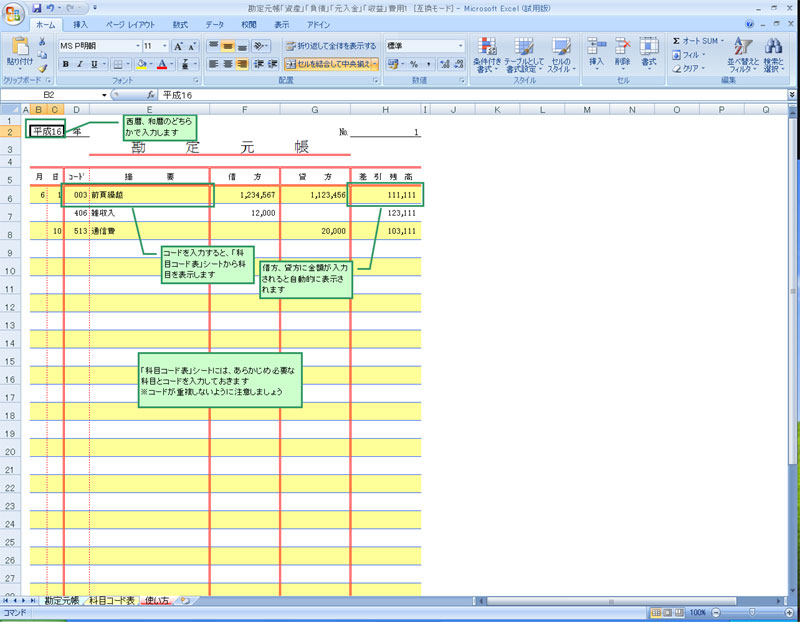Open Sort & Filter (並べ替えとフィルタ)
Image resolution: width=800 pixels, height=622 pixels.
tap(741, 55)
